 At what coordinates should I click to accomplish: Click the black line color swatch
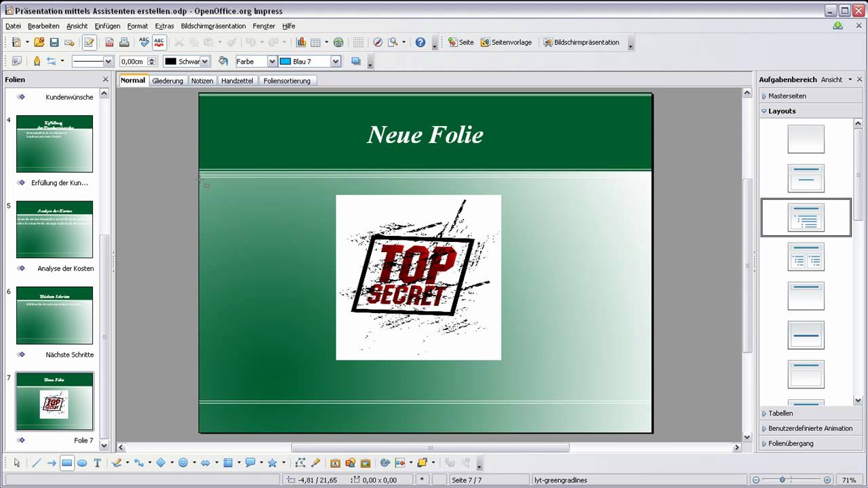pyautogui.click(x=171, y=61)
